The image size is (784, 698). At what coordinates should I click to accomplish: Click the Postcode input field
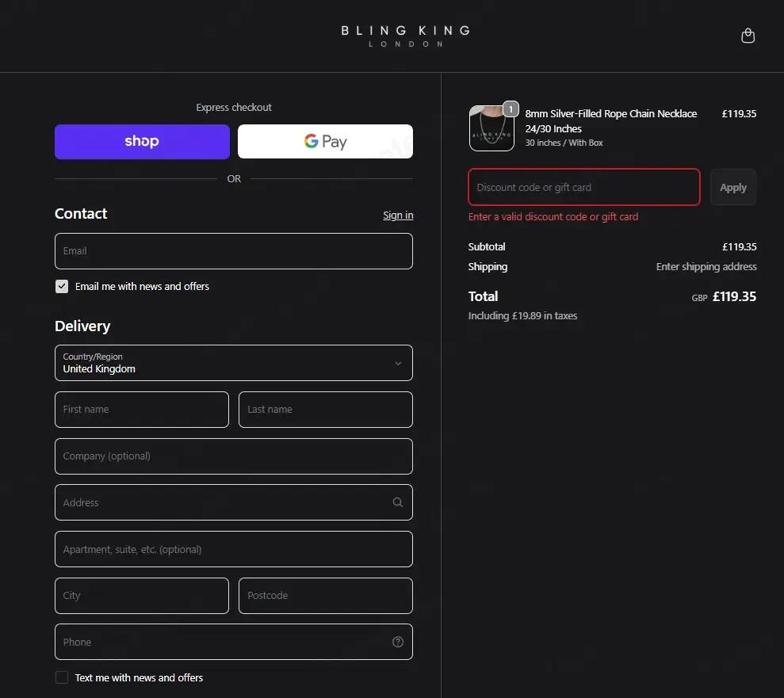point(326,596)
